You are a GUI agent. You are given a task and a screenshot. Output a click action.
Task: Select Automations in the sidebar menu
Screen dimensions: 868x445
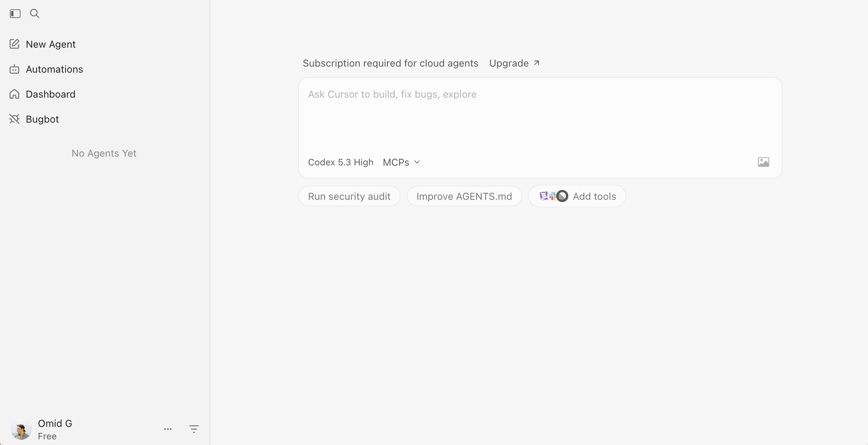[54, 69]
